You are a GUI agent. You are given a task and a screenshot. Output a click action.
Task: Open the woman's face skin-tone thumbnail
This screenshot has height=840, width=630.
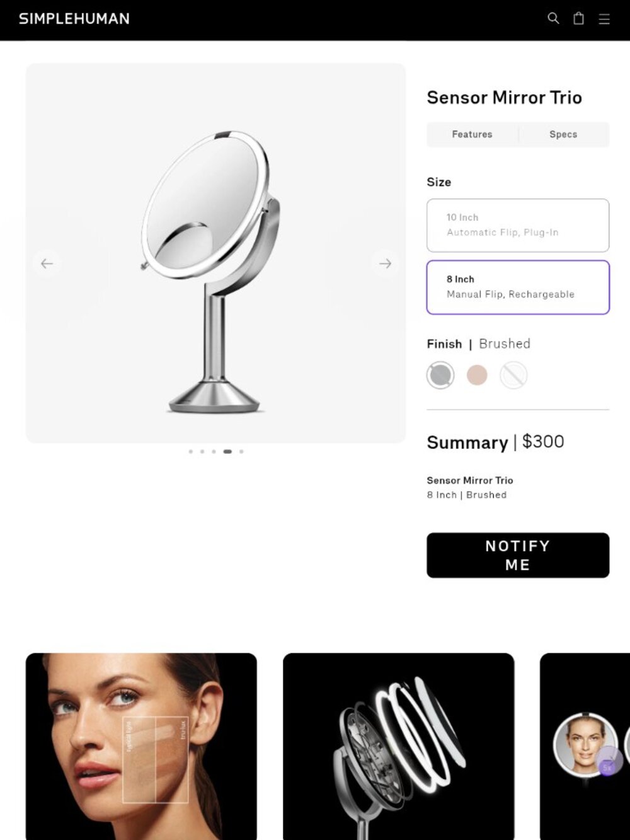141,746
